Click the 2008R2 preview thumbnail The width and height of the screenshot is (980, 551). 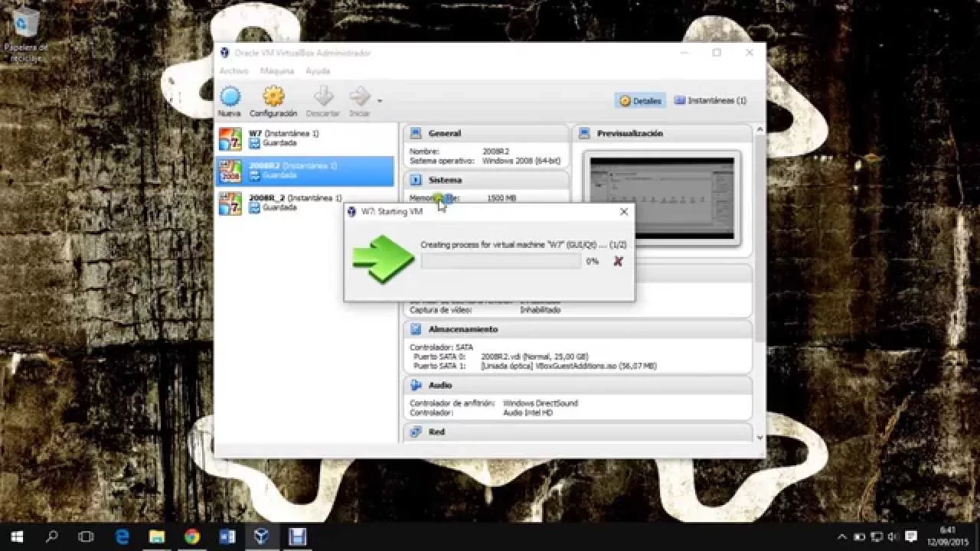pos(662,198)
